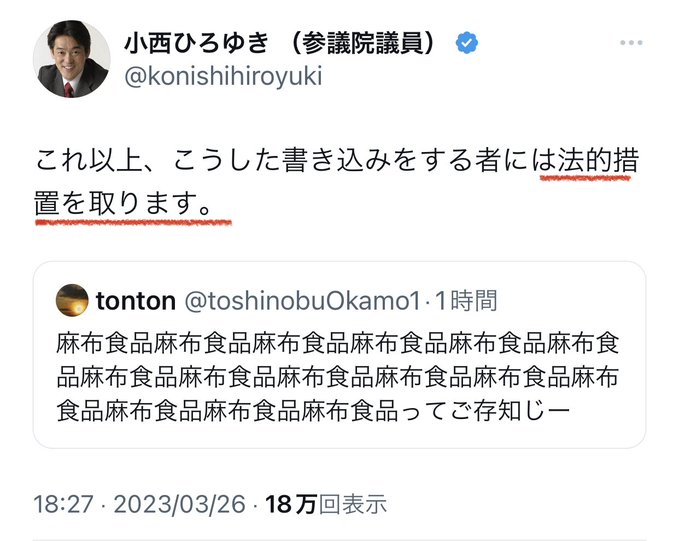Click tonton's small round avatar
679x541 pixels.
71,300
